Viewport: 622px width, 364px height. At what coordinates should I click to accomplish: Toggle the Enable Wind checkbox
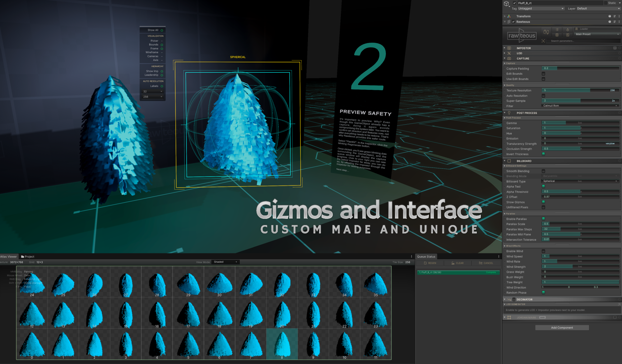point(543,251)
